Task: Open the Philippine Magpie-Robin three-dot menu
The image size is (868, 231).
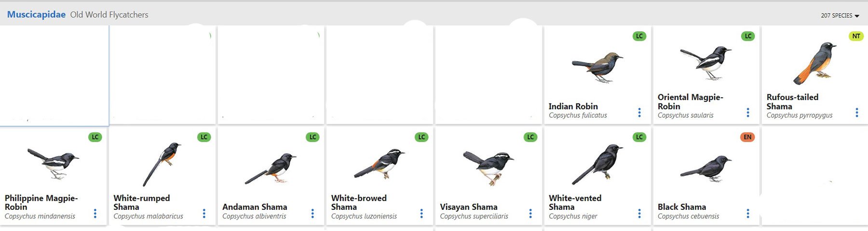Action: click(95, 214)
